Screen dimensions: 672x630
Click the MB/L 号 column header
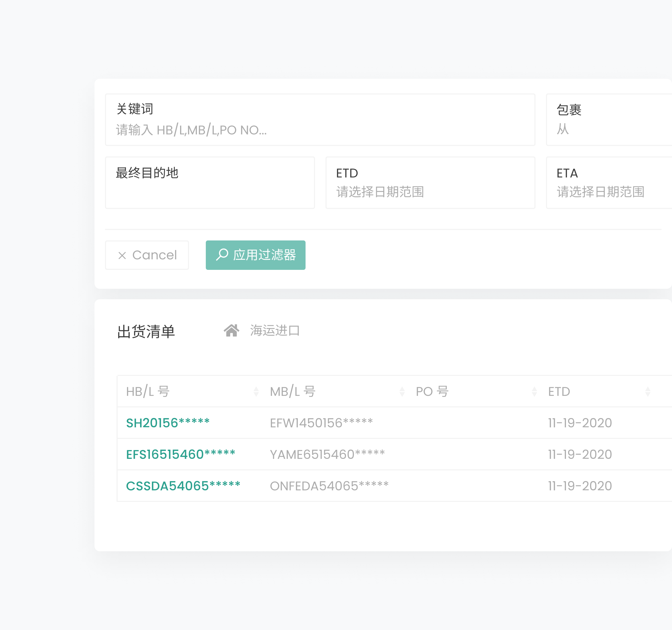[293, 391]
